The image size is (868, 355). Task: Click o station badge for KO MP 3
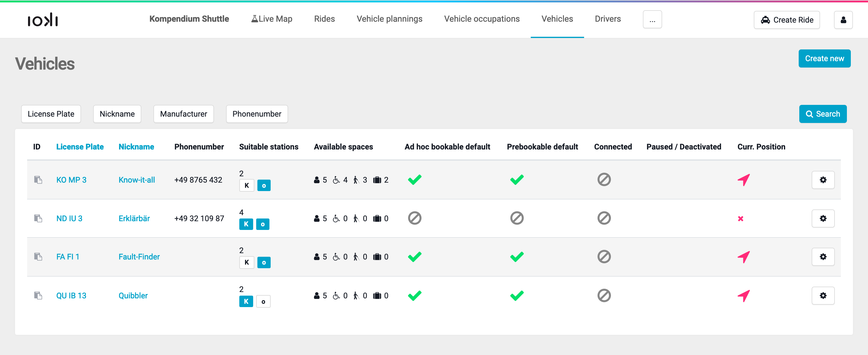click(264, 185)
